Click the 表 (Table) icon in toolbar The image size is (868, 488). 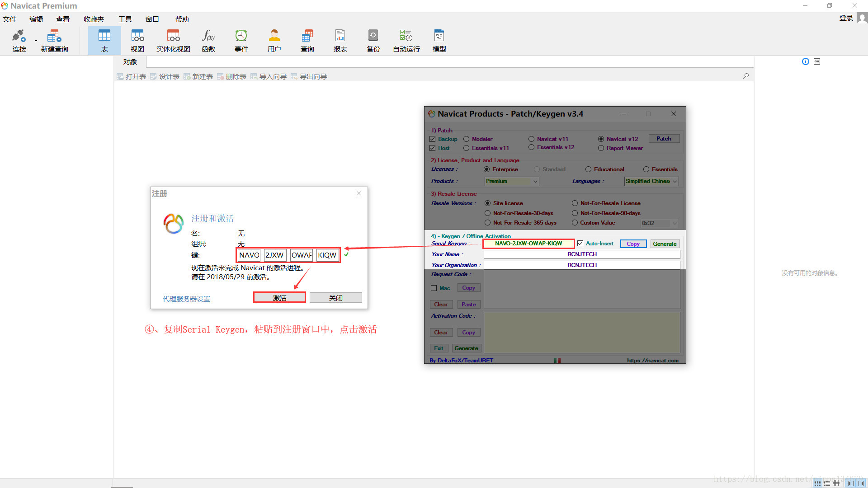pyautogui.click(x=104, y=41)
